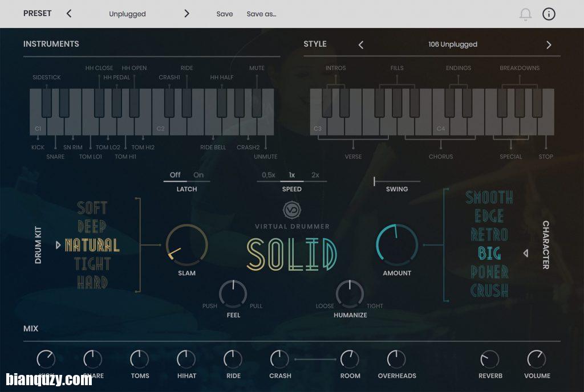The width and height of the screenshot is (584, 392).
Task: Click Save as... button
Action: click(261, 14)
